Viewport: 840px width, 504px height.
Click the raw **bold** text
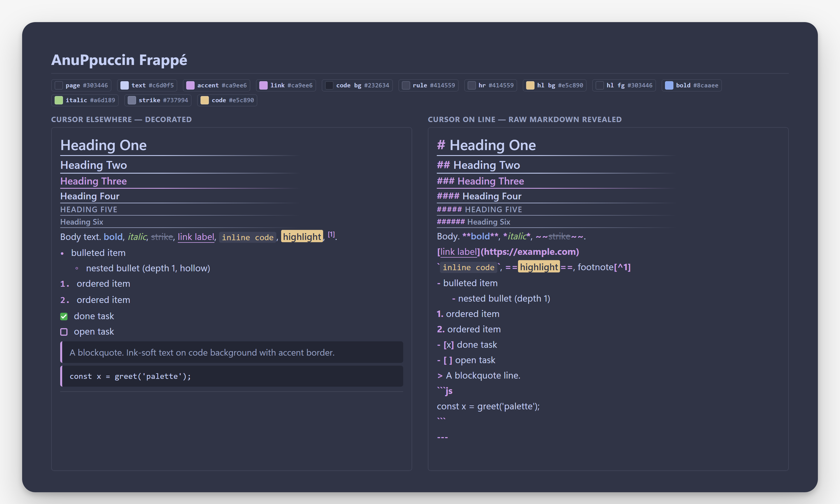[480, 236]
